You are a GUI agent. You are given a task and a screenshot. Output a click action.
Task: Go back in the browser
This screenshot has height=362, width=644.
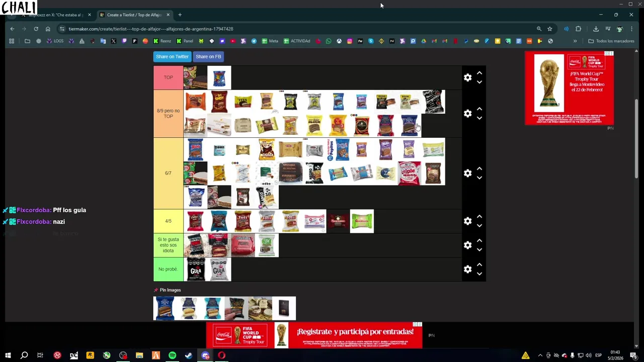click(x=12, y=29)
